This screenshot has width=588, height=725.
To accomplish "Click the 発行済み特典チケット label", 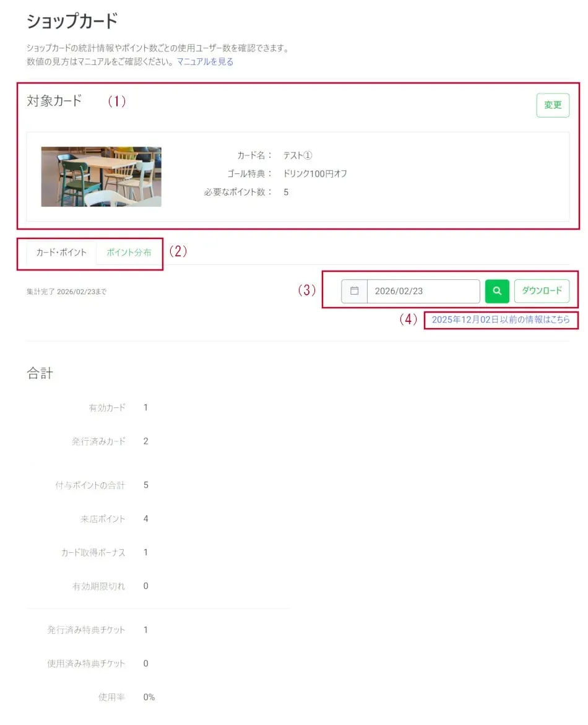I will point(86,630).
